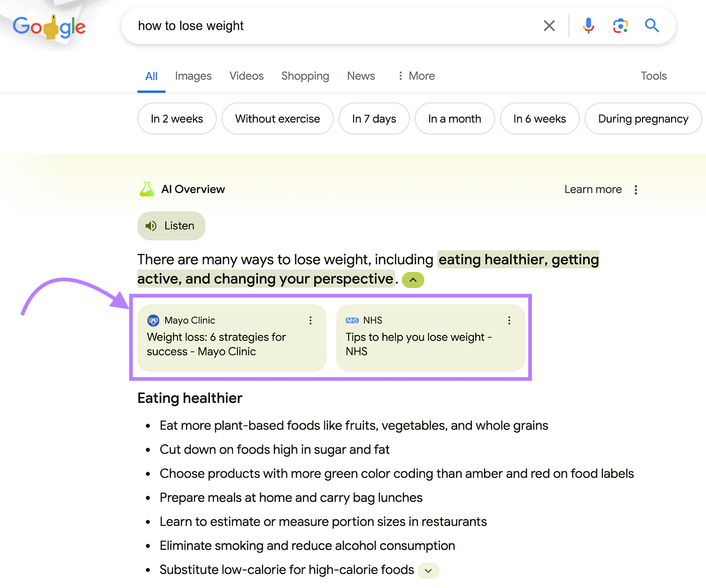
Task: Open the Shopping tab
Action: pos(305,76)
